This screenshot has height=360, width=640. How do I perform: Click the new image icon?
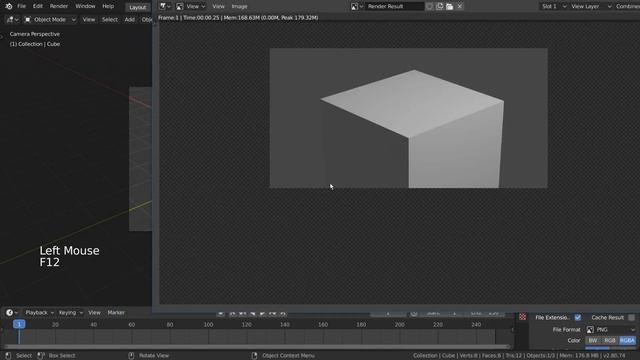[x=440, y=6]
